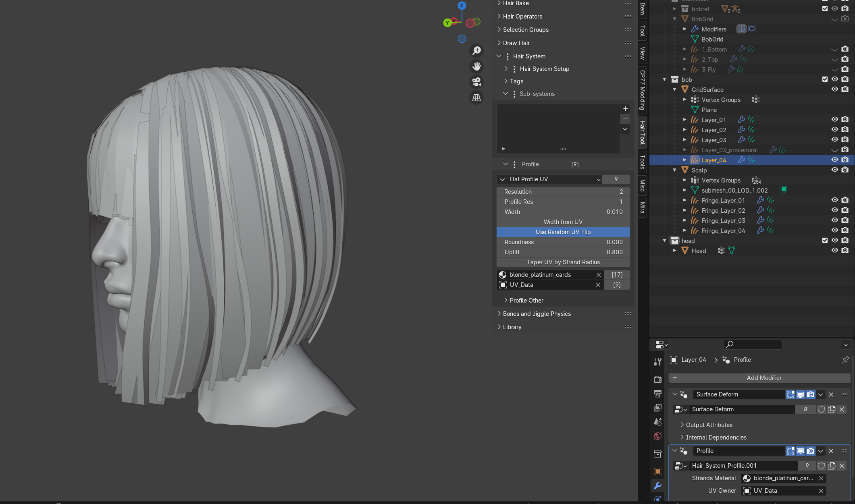This screenshot has height=504, width=855.
Task: Remove the Surface Deform modifier
Action: pos(831,394)
